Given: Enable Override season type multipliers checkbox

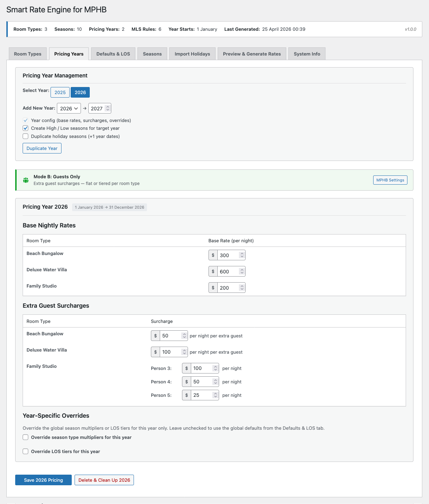Looking at the screenshot, I should 25,437.
